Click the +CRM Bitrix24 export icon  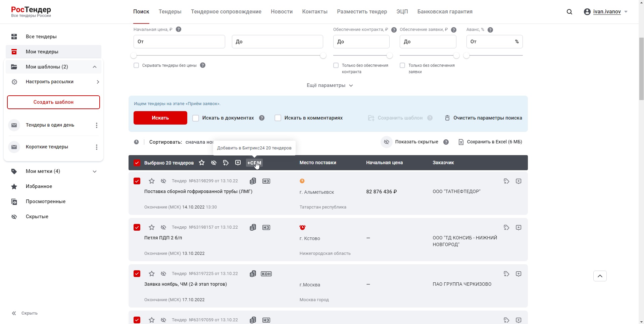[254, 163]
